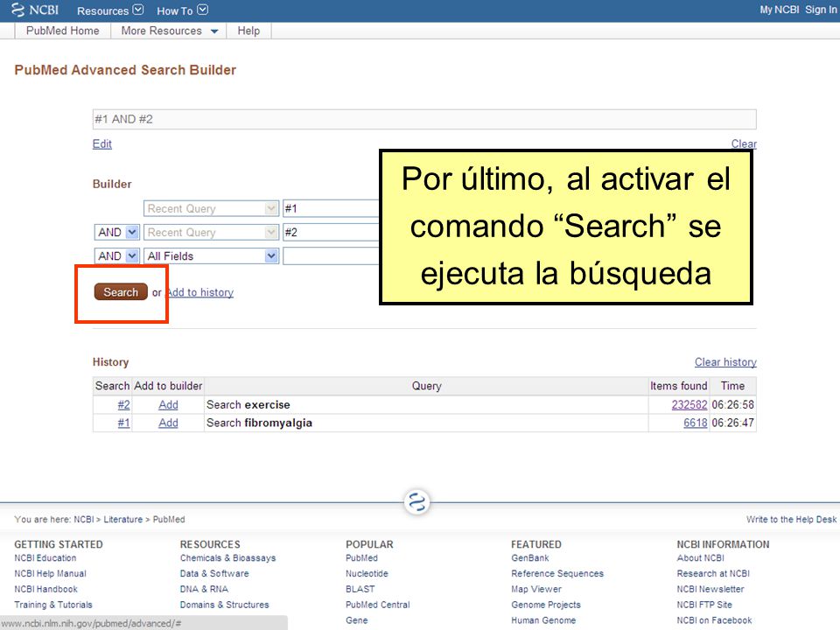This screenshot has width=840, height=630.
Task: Open history search #2 link
Action: pyautogui.click(x=123, y=405)
